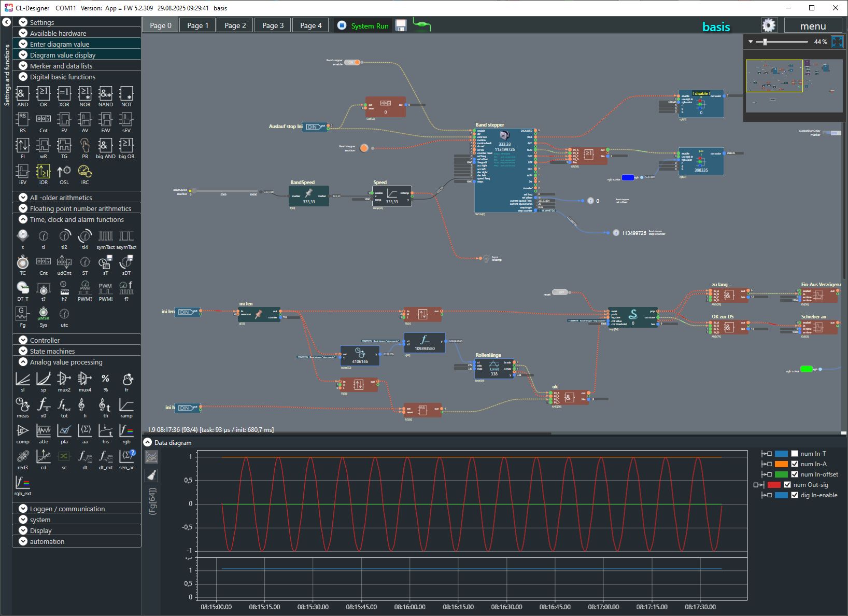Collapse the Digital basic functions section
This screenshot has height=616, width=848.
pyautogui.click(x=23, y=77)
